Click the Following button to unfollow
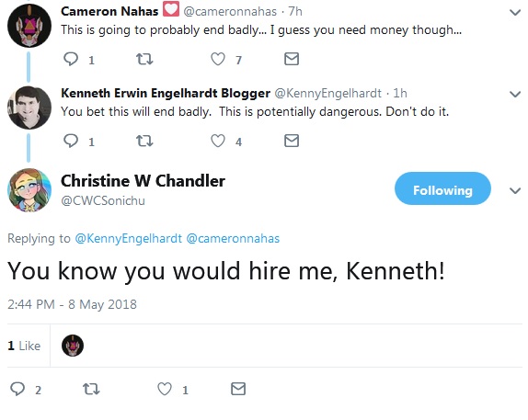The image size is (528, 420). (x=442, y=188)
